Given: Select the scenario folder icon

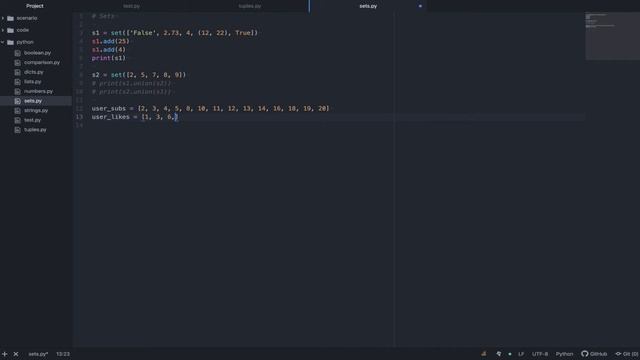Looking at the screenshot, I should tap(11, 18).
